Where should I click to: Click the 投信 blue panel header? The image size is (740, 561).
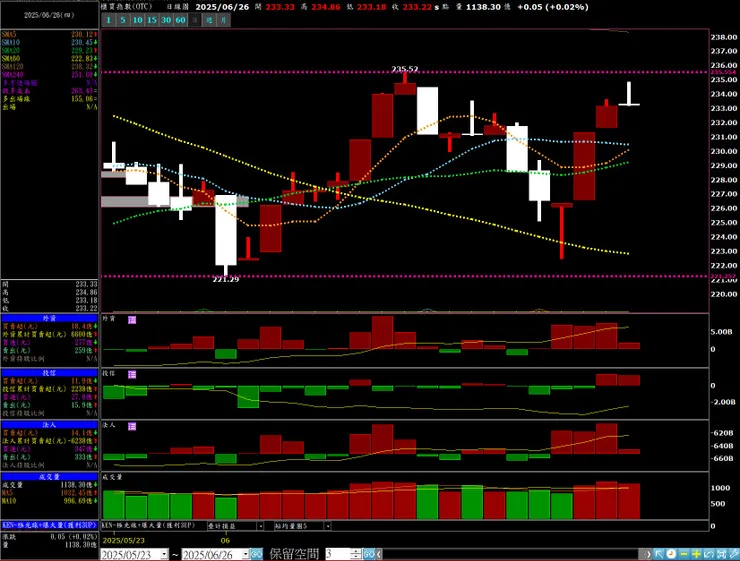[x=50, y=373]
